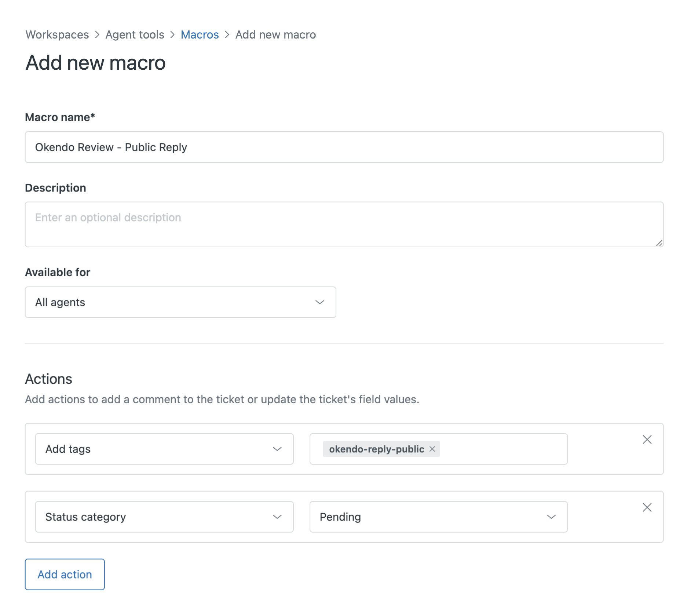
Task: Click the Add new macro breadcrumb text
Action: [x=276, y=34]
